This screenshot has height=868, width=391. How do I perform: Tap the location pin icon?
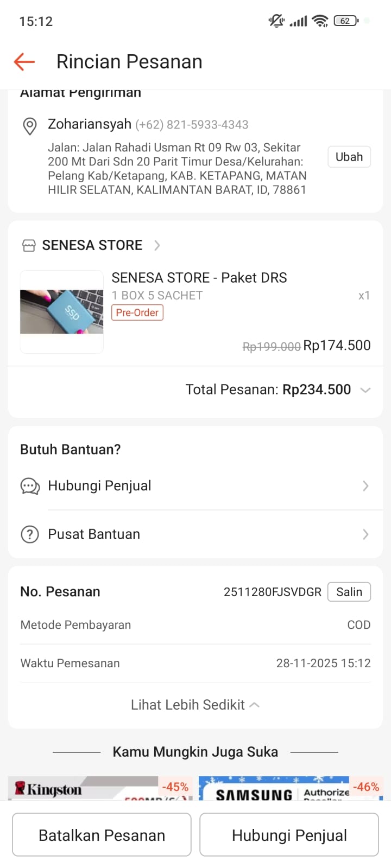pos(30,126)
